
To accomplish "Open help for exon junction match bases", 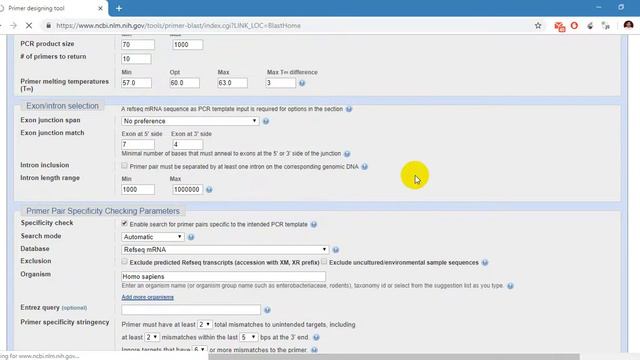I will click(347, 154).
